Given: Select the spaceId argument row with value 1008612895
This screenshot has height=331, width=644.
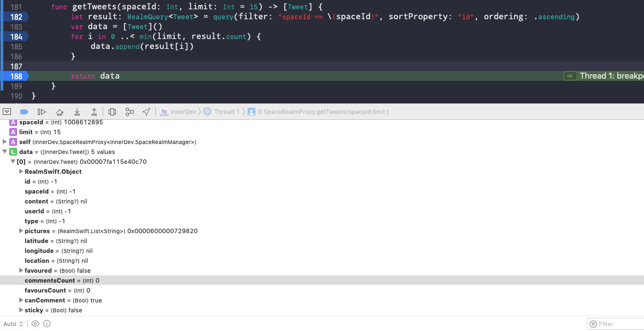Looking at the screenshot, I should point(322,123).
